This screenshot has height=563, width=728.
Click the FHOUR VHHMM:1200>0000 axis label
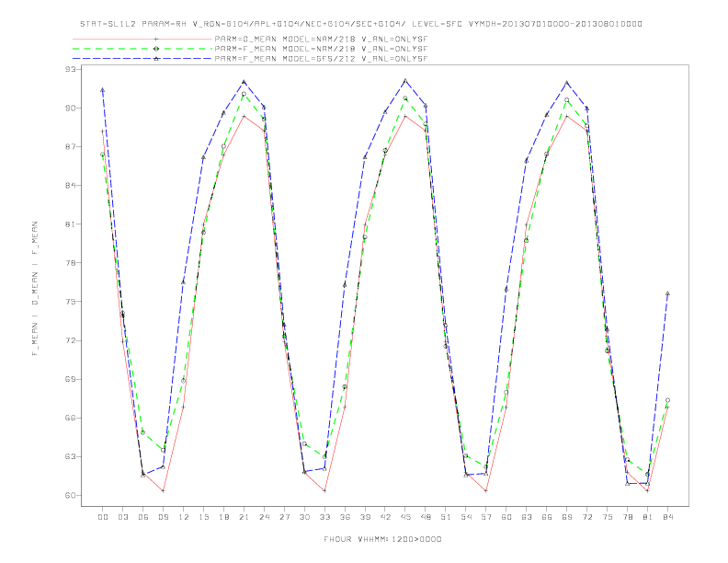pos(382,539)
